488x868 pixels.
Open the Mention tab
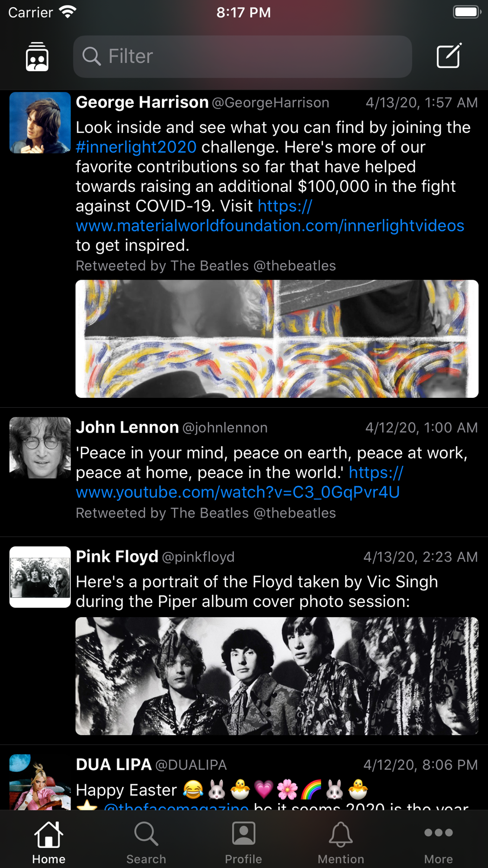coord(341,842)
